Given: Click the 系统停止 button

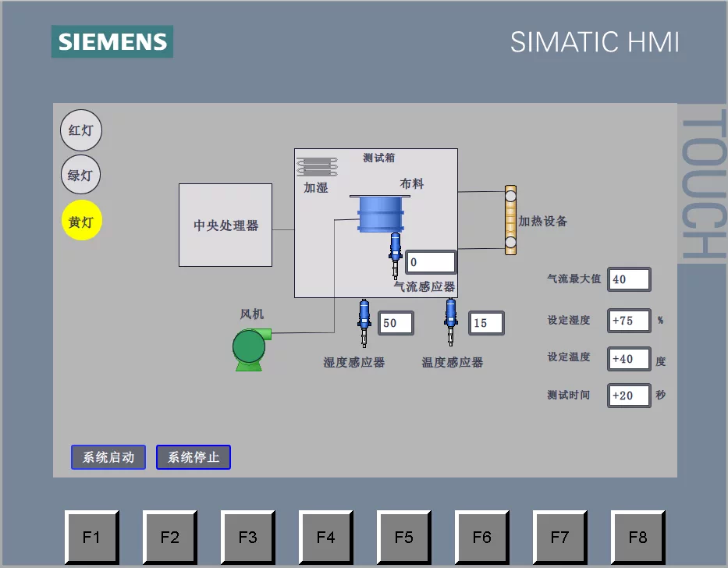Looking at the screenshot, I should coord(194,457).
